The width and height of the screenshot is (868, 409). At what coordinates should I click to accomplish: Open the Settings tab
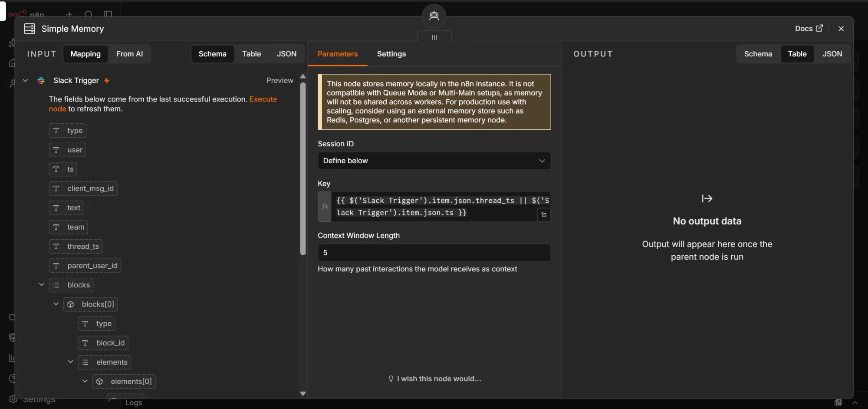coord(391,54)
